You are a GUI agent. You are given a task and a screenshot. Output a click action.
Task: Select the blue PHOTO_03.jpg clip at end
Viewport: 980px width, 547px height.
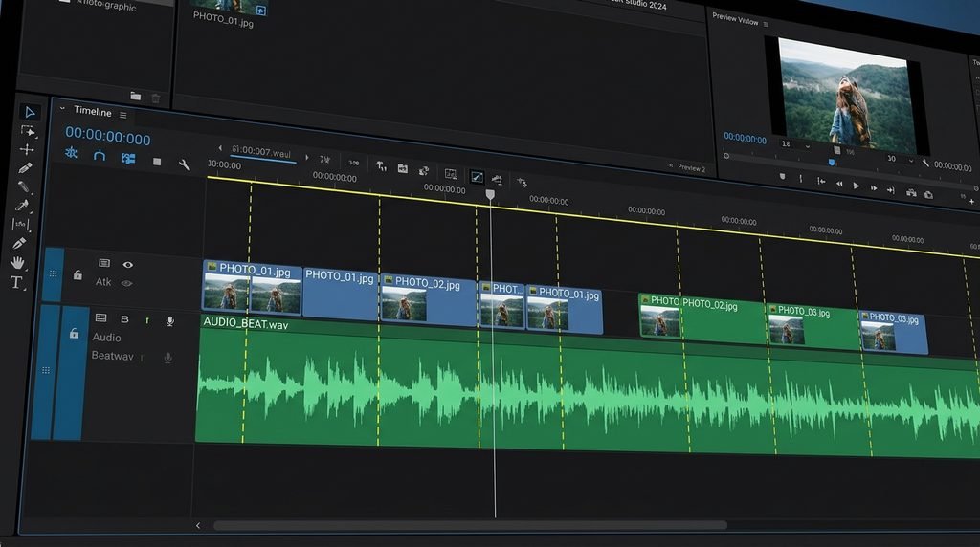coord(894,332)
